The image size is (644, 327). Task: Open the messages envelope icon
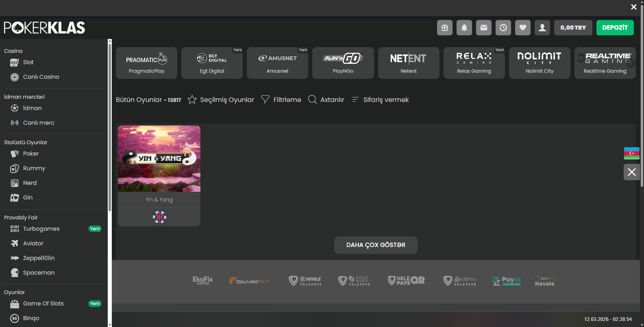pos(484,28)
